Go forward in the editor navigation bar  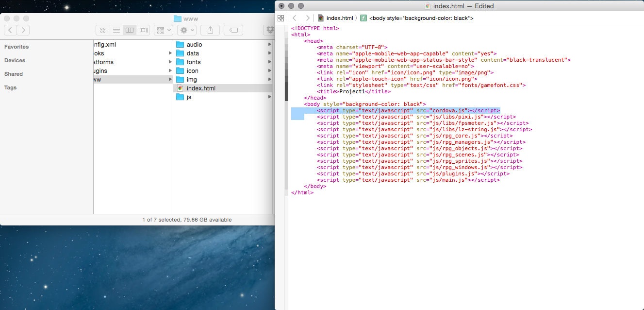point(307,18)
